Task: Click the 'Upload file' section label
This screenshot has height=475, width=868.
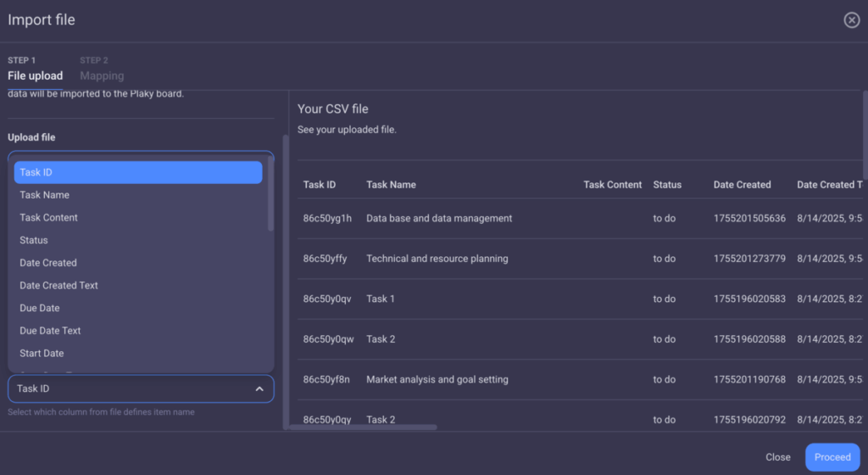Action: tap(31, 137)
